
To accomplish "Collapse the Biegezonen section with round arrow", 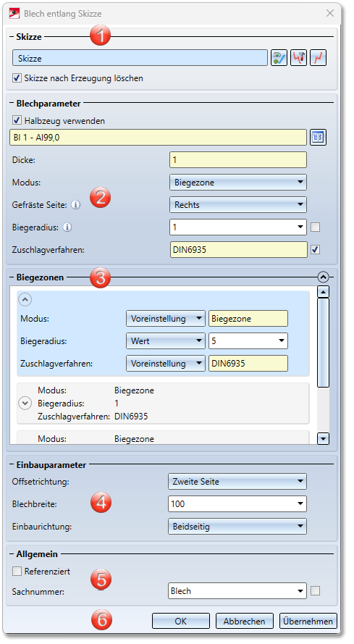I will [x=323, y=277].
